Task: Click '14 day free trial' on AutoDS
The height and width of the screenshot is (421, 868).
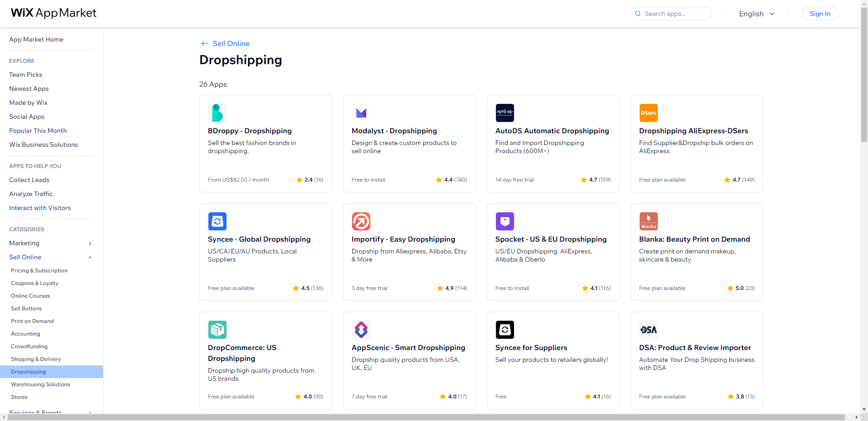Action: click(514, 180)
